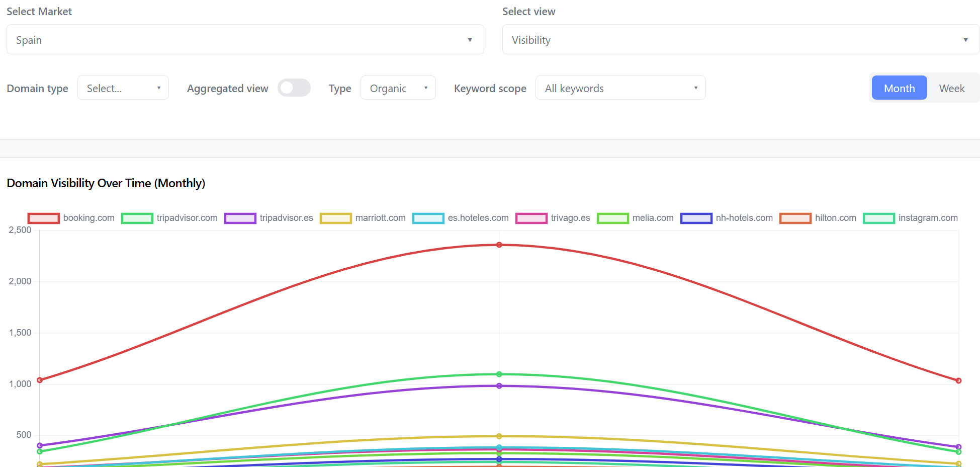The width and height of the screenshot is (980, 467).
Task: Hide tripadvisor.com series via legend swatch
Action: click(x=137, y=218)
